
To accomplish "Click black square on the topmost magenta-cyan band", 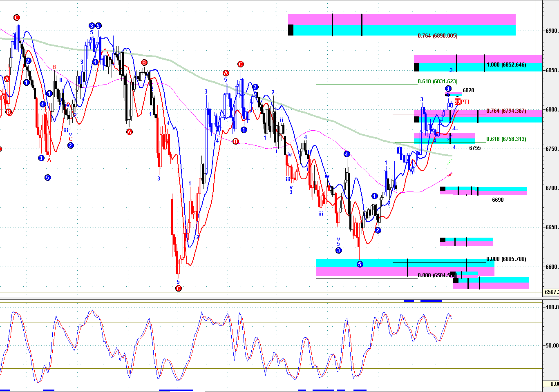I will pyautogui.click(x=291, y=30).
